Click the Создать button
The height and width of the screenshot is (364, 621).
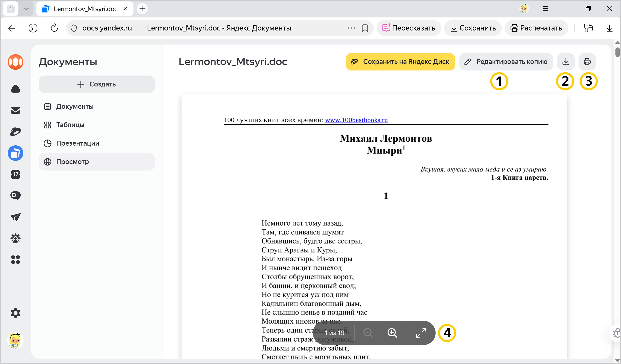click(97, 84)
